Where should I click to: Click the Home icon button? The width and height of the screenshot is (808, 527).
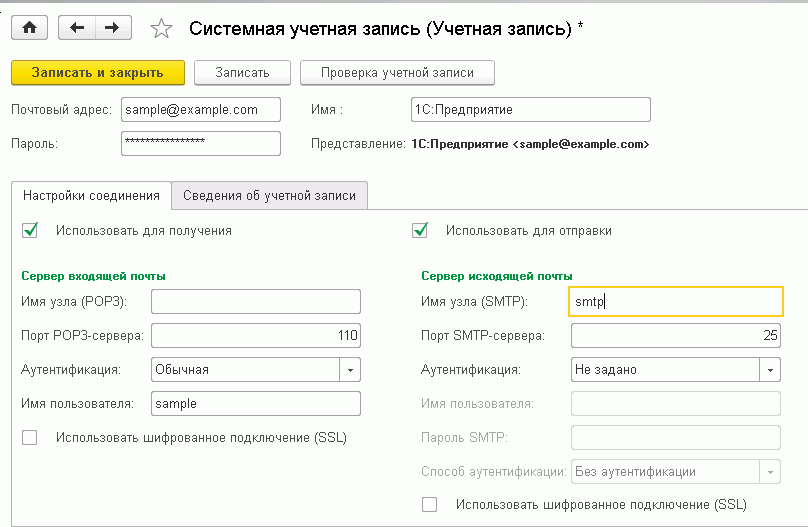pyautogui.click(x=29, y=29)
